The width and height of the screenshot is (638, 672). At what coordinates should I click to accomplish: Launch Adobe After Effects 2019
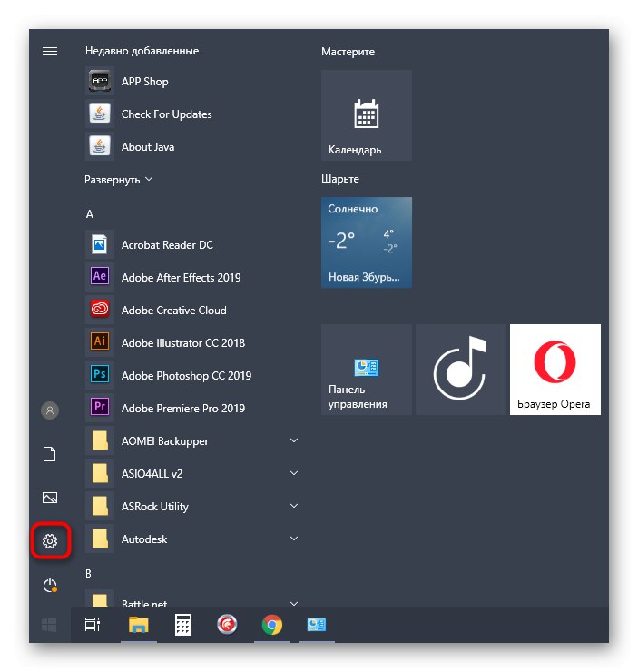(191, 277)
